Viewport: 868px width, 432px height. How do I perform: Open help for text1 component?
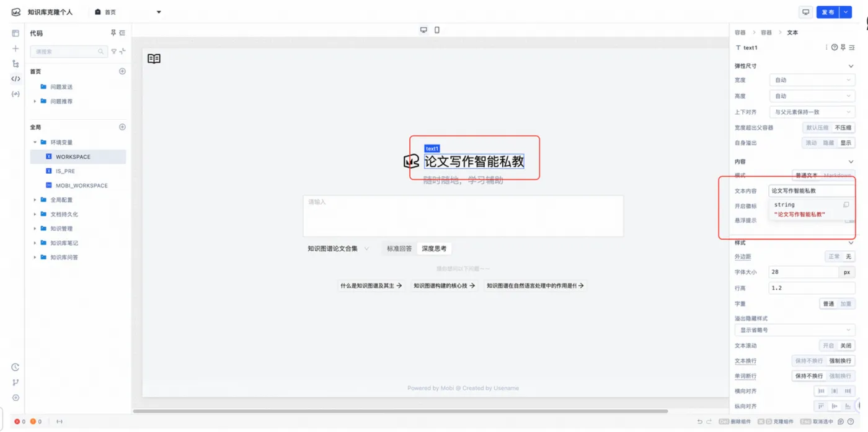(x=835, y=47)
